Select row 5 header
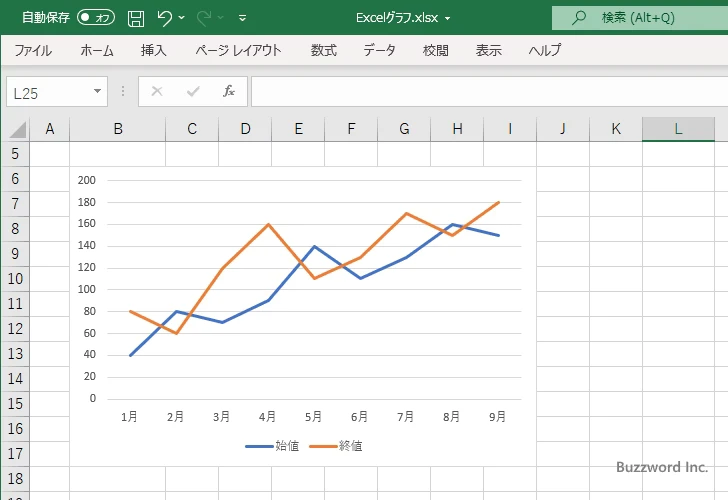 point(15,154)
